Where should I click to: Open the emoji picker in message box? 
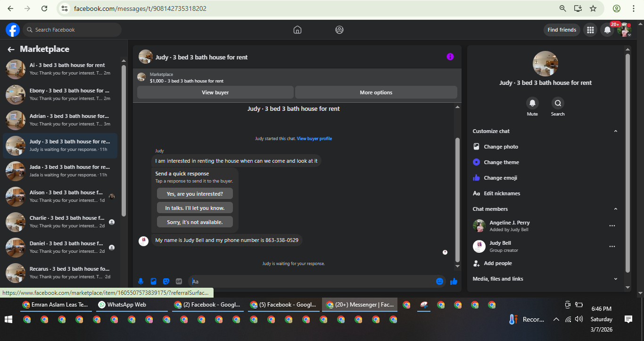coord(439,281)
